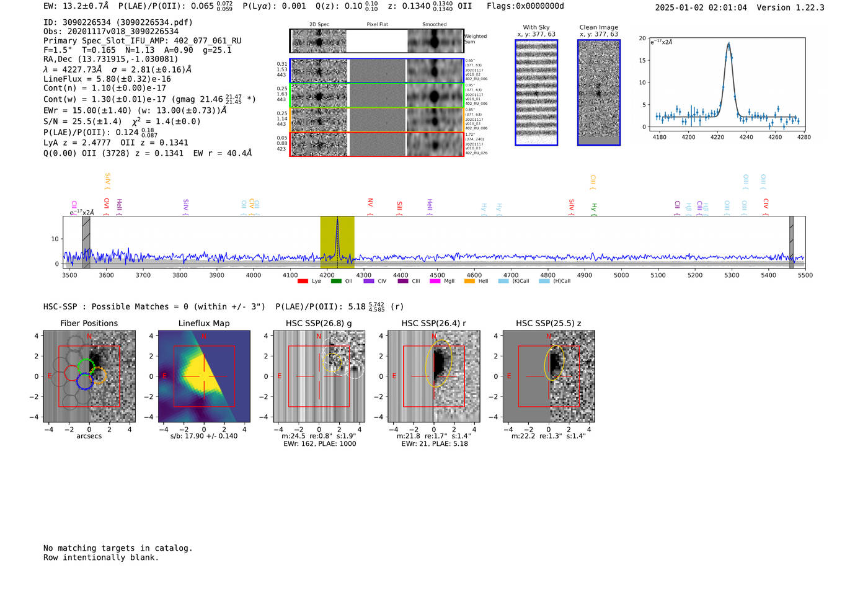Click the green Hγ line marker label
The image size is (868, 591).
pos(594,209)
